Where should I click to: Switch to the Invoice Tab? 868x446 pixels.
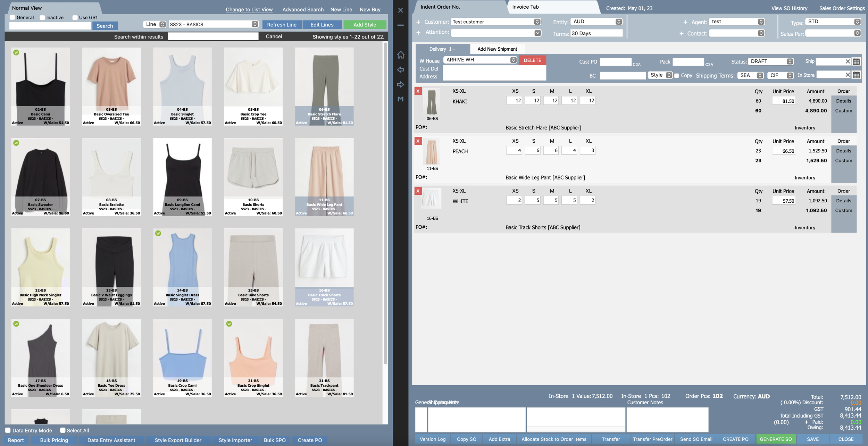point(525,7)
